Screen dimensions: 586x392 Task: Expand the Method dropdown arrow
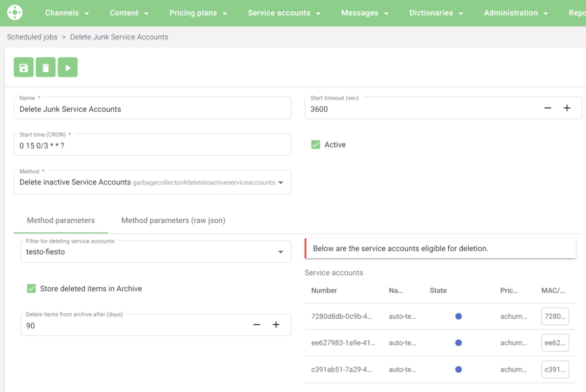pos(281,183)
